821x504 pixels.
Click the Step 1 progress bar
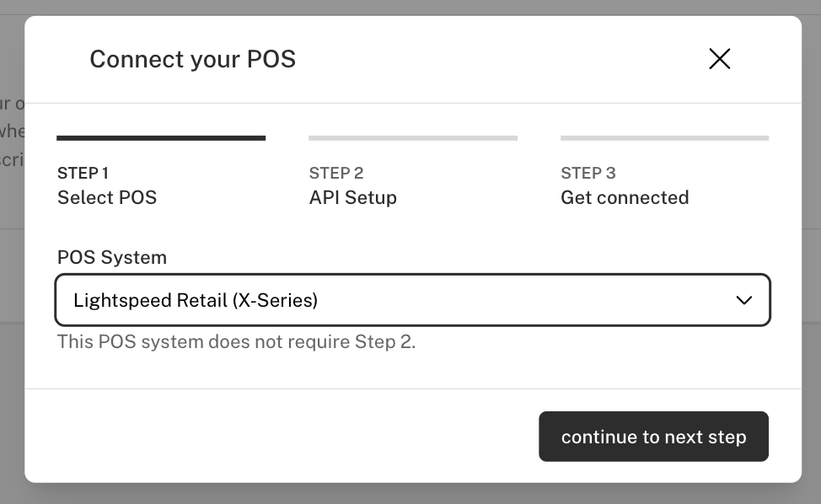coord(161,137)
